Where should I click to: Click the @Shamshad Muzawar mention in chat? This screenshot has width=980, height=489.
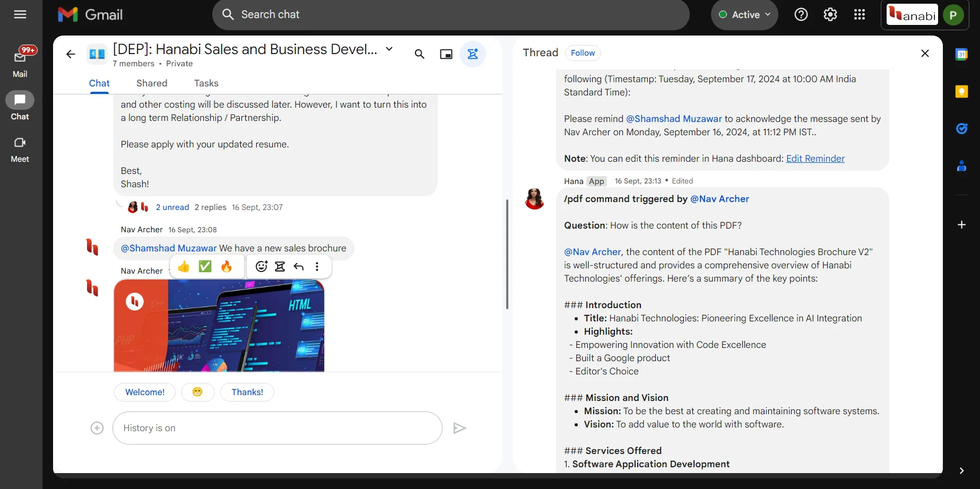pyautogui.click(x=169, y=248)
